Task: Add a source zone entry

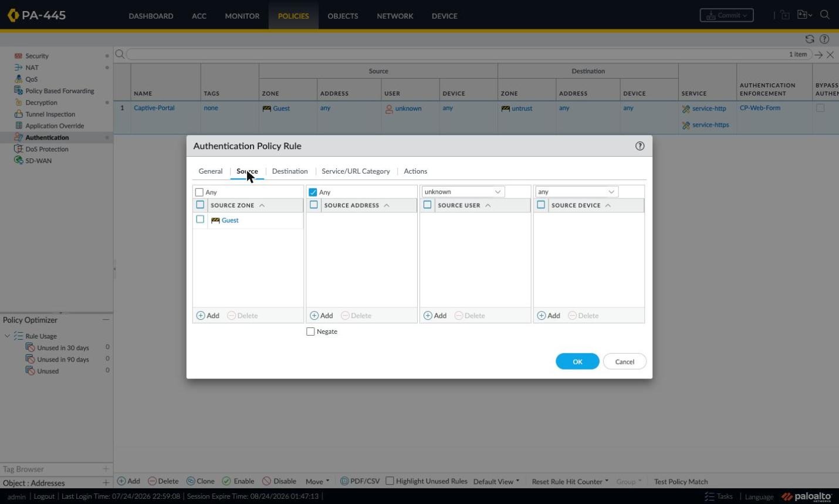Action: [x=208, y=316]
